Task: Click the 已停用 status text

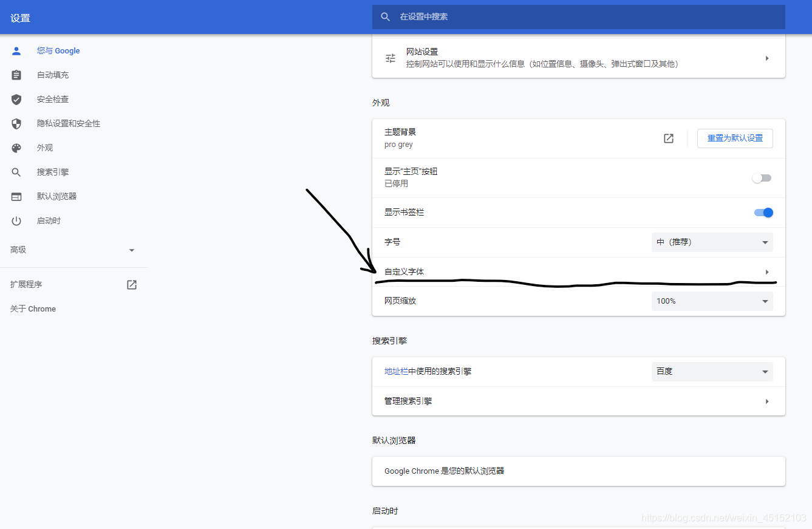Action: pyautogui.click(x=396, y=184)
